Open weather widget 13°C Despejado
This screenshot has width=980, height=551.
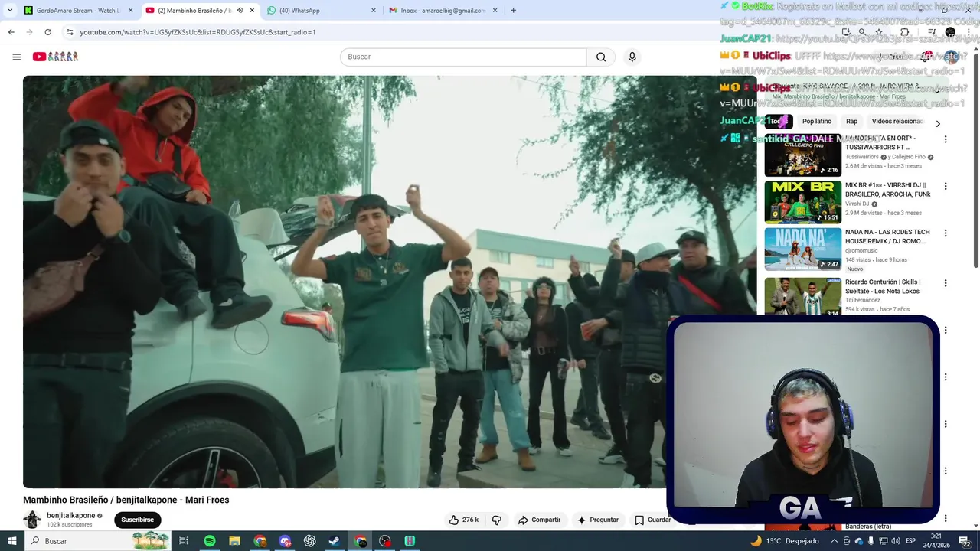pyautogui.click(x=784, y=541)
